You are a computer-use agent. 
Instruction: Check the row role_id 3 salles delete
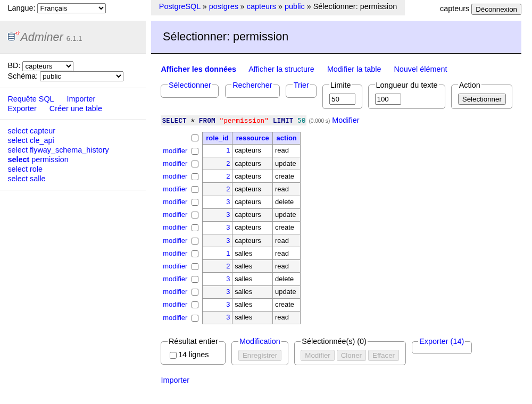(195, 279)
